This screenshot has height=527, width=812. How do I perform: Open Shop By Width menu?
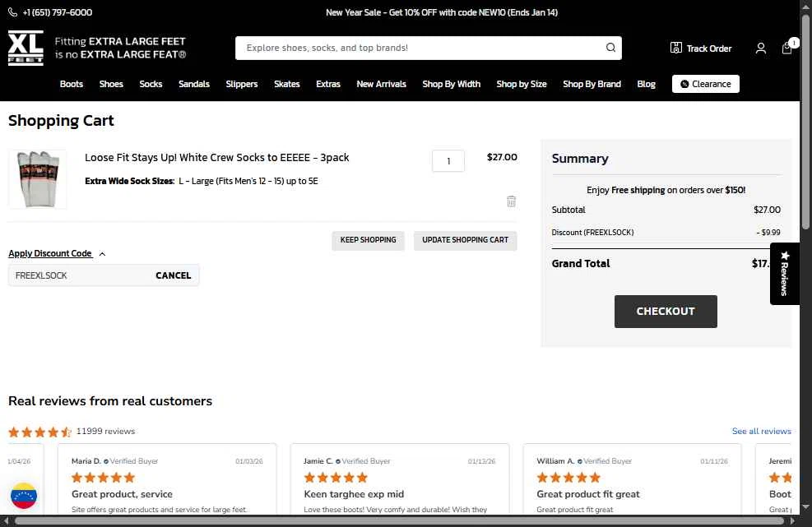tap(451, 84)
